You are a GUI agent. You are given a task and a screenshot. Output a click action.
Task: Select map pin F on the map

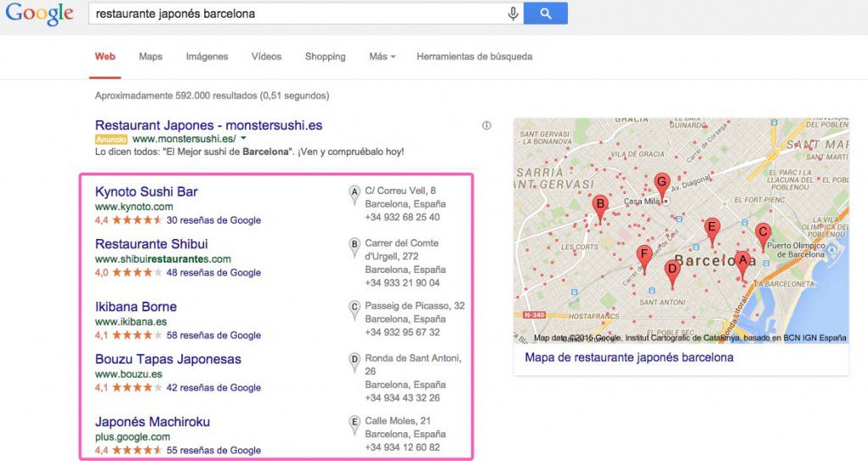(x=644, y=258)
